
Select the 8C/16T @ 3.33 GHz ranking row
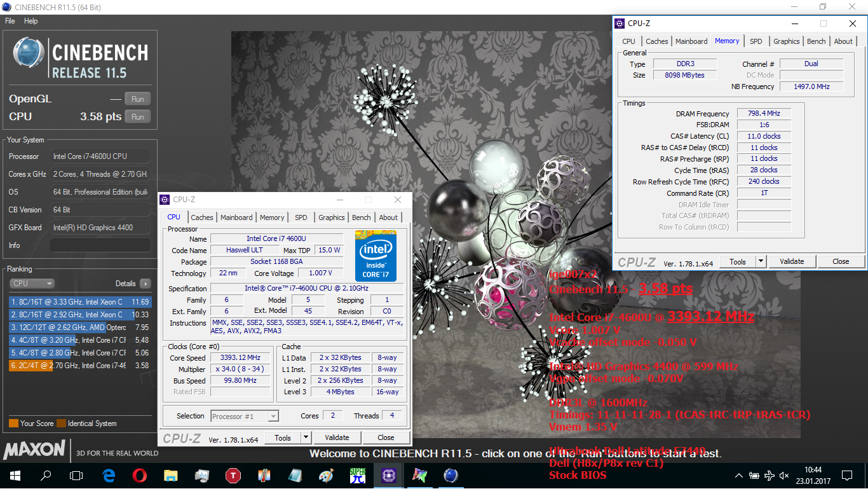[x=80, y=302]
